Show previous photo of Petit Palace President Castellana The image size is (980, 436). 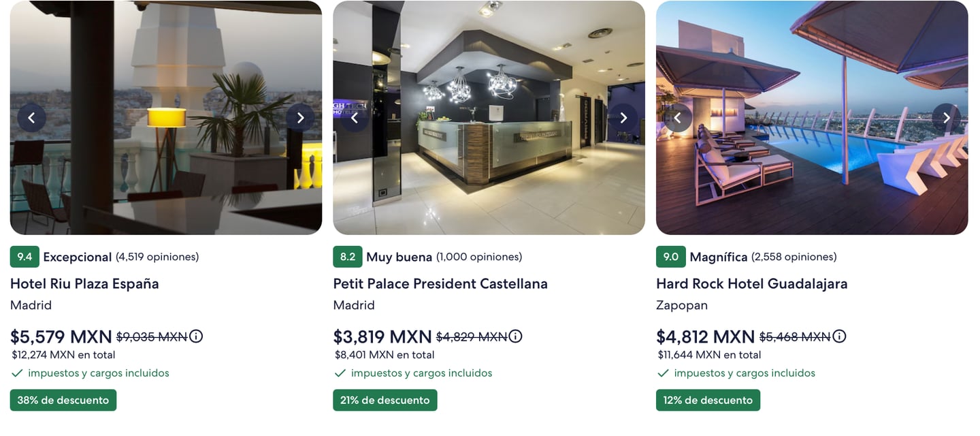click(355, 118)
